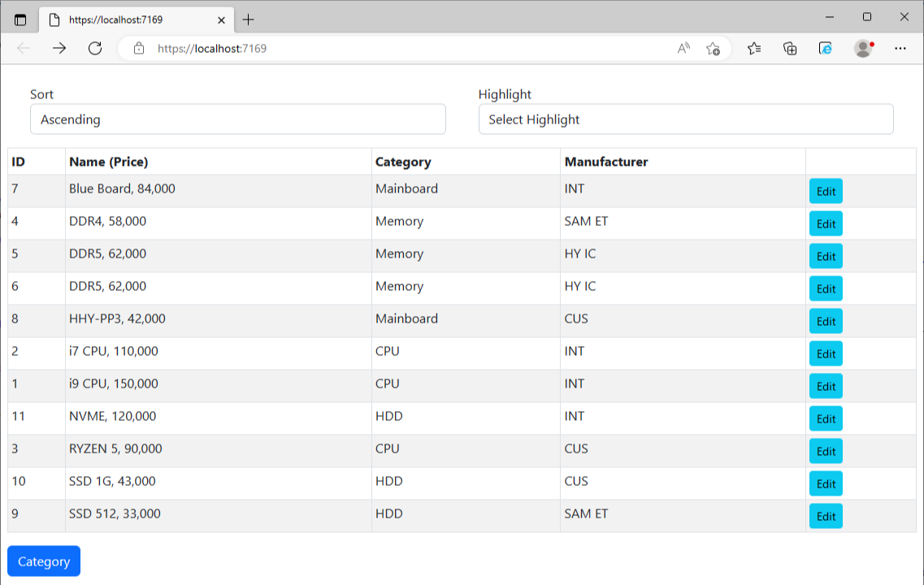924x585 pixels.
Task: Edit the i7 CPU row
Action: coord(826,353)
